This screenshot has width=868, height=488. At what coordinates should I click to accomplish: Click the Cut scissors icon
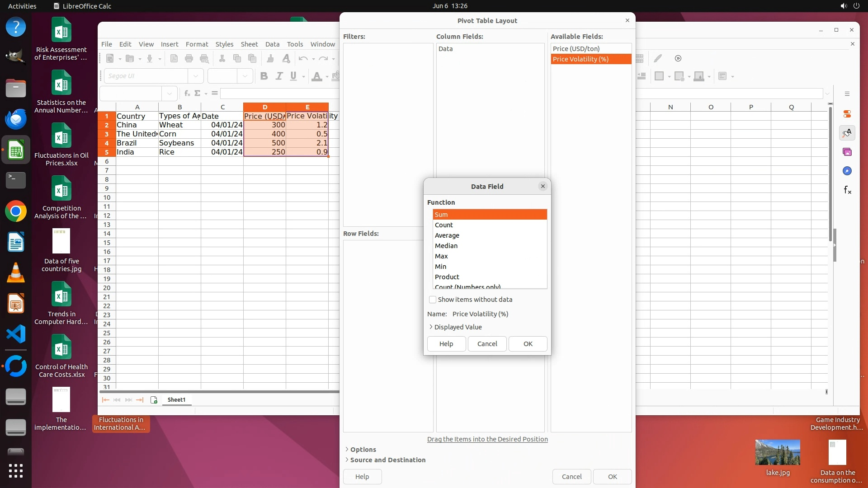[222, 58]
